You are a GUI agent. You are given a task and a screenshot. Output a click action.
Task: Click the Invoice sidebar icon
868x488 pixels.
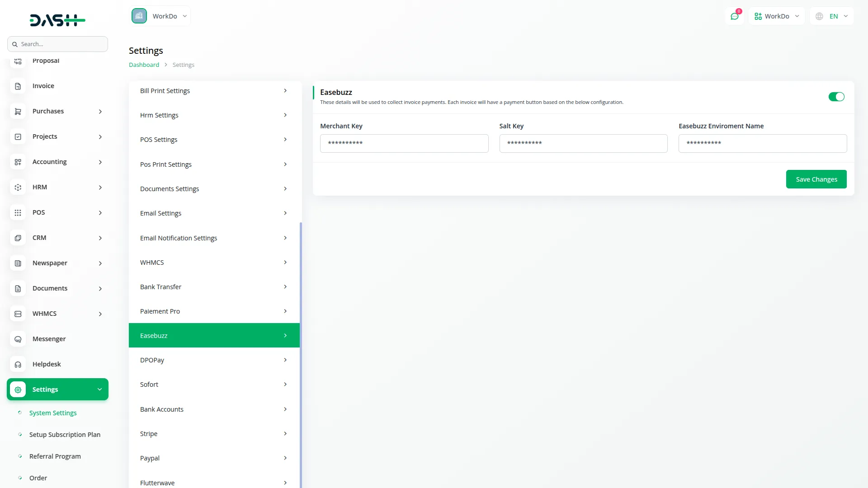point(18,86)
